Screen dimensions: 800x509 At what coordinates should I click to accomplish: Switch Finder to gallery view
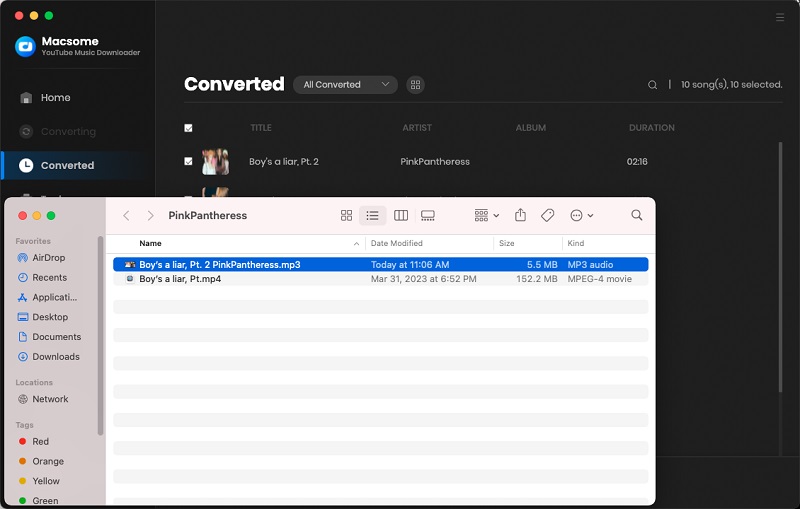[x=428, y=215]
